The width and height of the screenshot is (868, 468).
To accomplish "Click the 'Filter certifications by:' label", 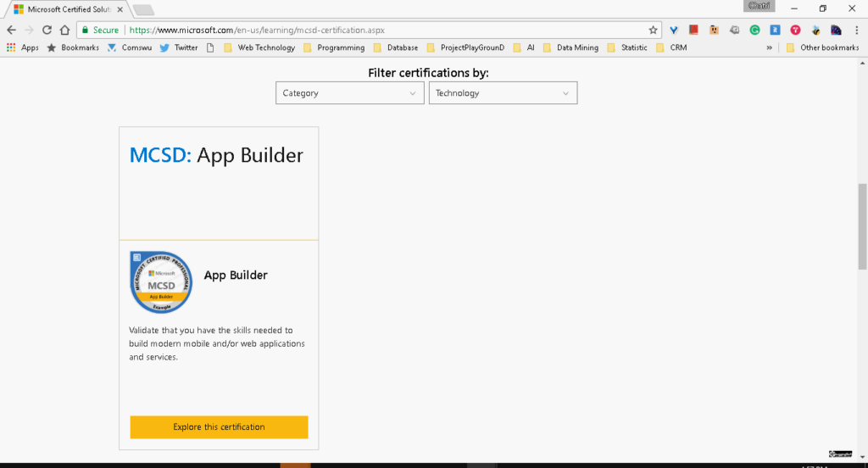I will 428,73.
